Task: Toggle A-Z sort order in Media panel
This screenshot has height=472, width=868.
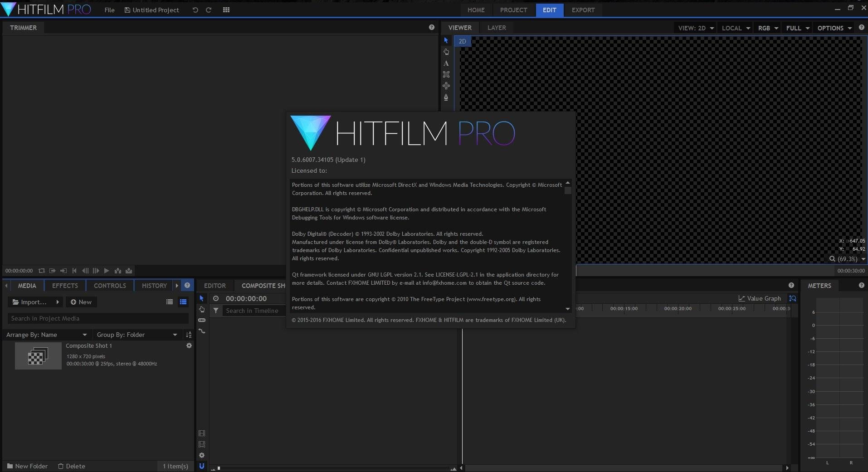Action: [189, 335]
